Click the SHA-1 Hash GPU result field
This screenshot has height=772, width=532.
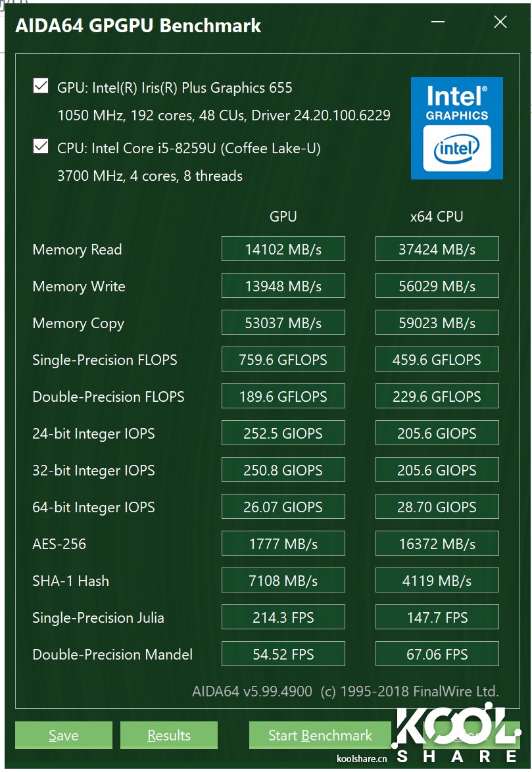[283, 580]
